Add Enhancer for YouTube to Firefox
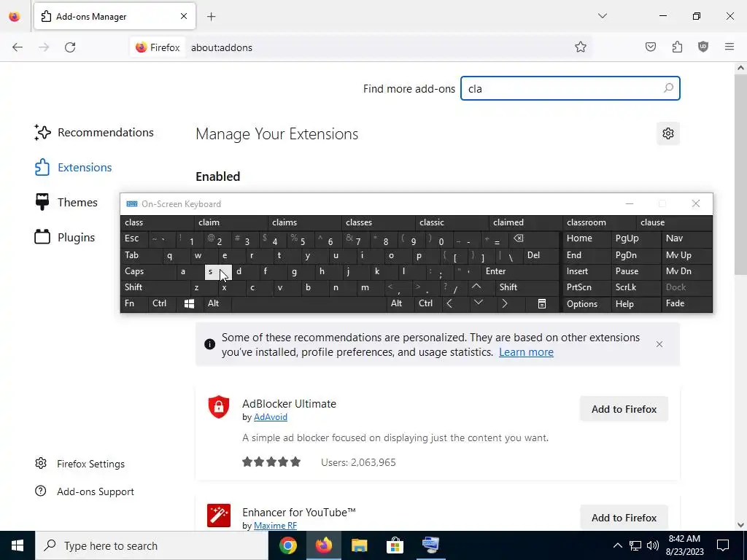 coord(624,518)
